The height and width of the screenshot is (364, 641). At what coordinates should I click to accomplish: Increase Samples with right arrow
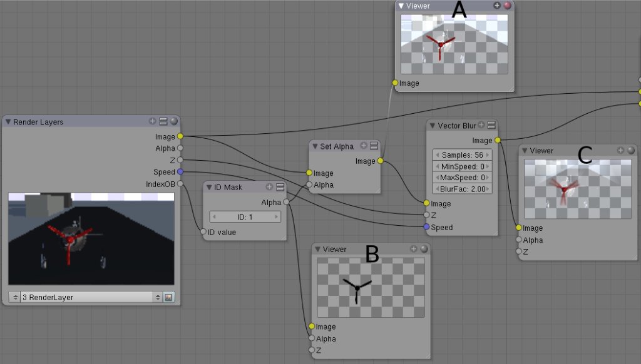(487, 155)
